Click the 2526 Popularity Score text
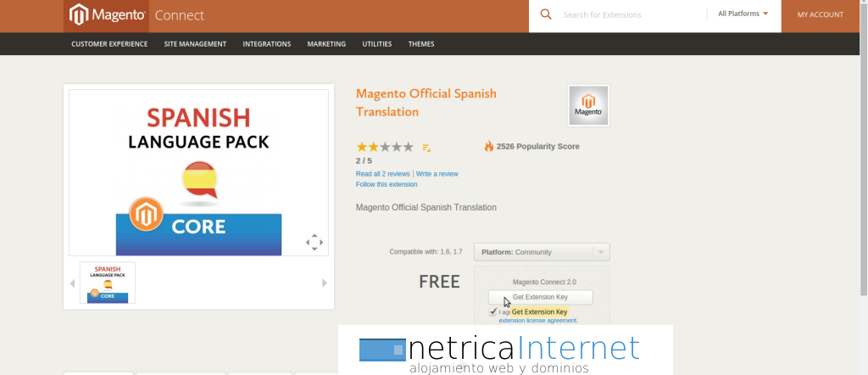The width and height of the screenshot is (868, 375). [x=538, y=147]
